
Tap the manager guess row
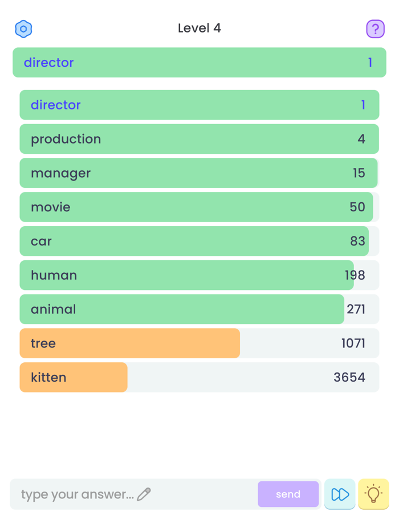click(x=199, y=173)
